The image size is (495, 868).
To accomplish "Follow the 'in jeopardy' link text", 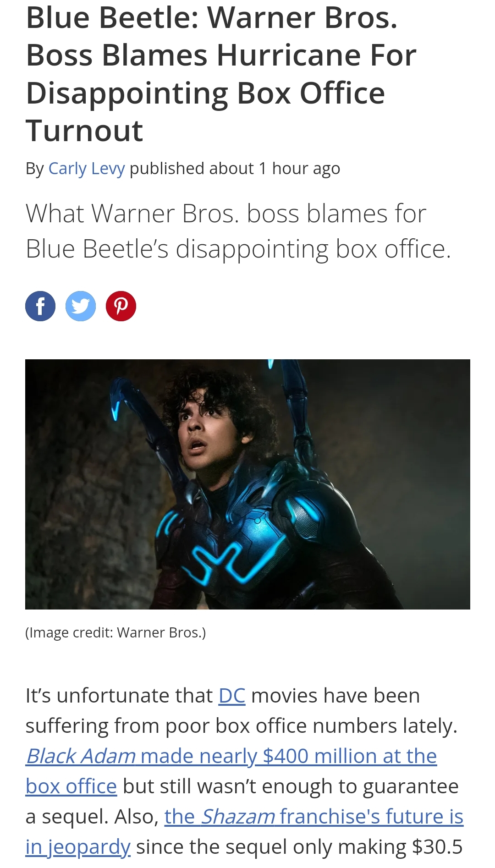I will coord(78,846).
